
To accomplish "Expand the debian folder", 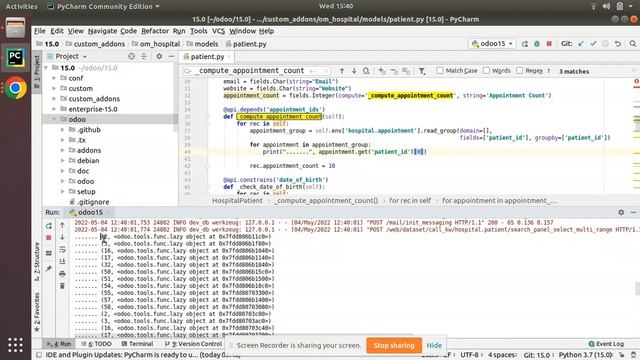I will (x=62, y=160).
